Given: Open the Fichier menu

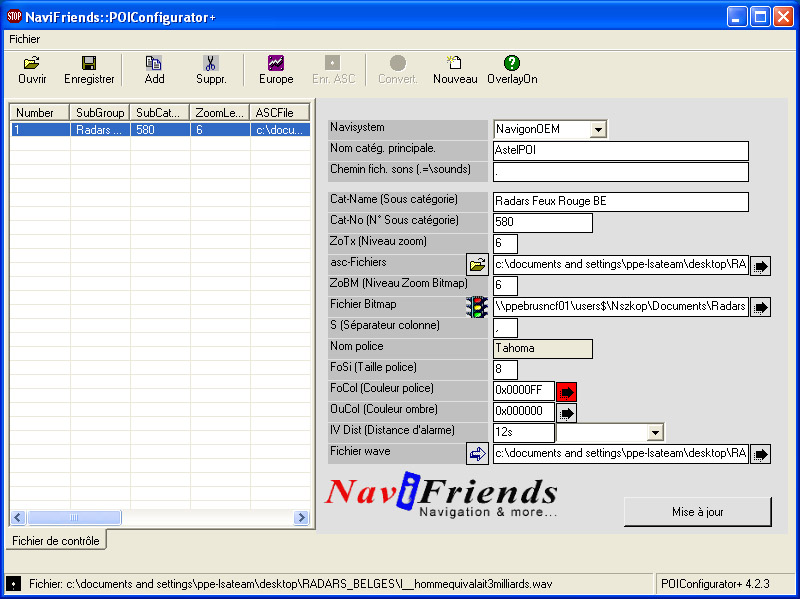Looking at the screenshot, I should (25, 39).
